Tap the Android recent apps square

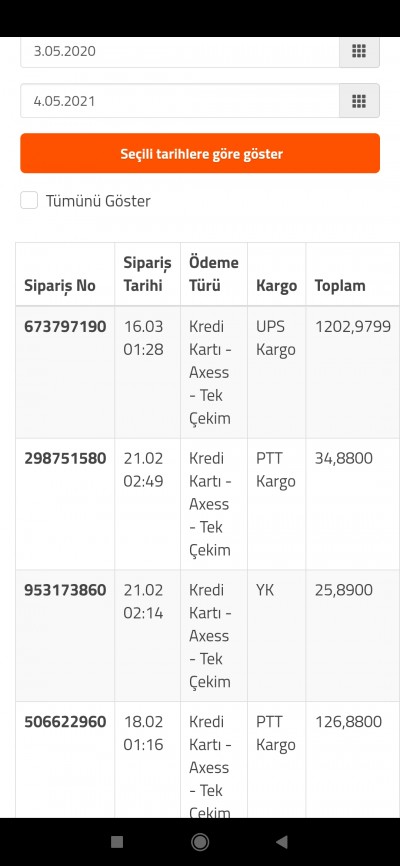[x=117, y=842]
